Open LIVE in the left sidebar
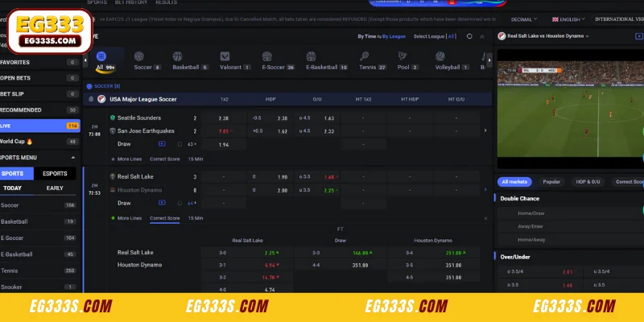 39,126
